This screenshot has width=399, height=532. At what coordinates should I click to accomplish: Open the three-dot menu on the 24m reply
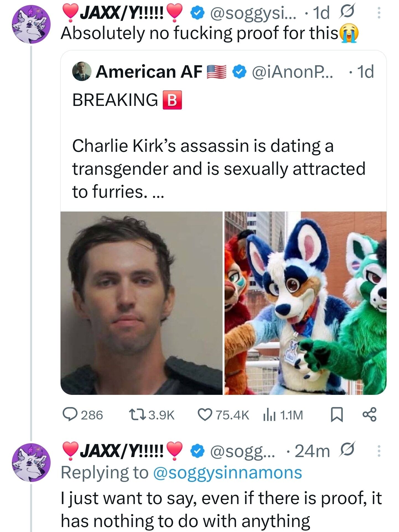click(379, 451)
